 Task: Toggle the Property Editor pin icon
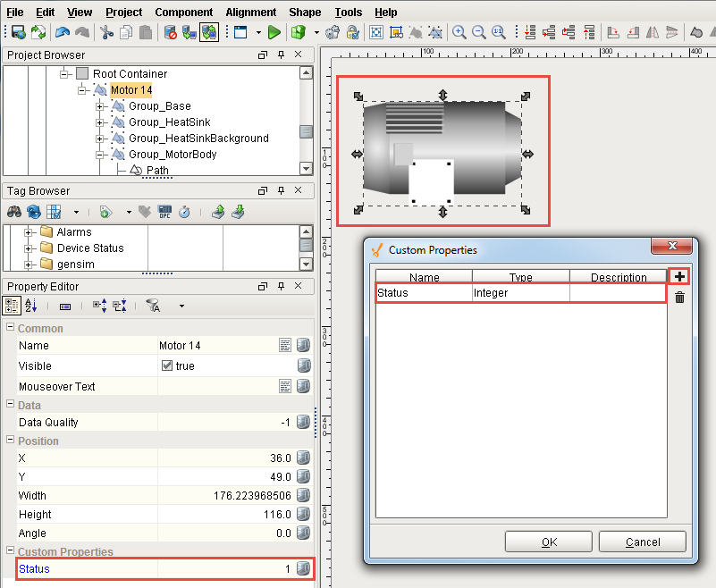point(281,287)
